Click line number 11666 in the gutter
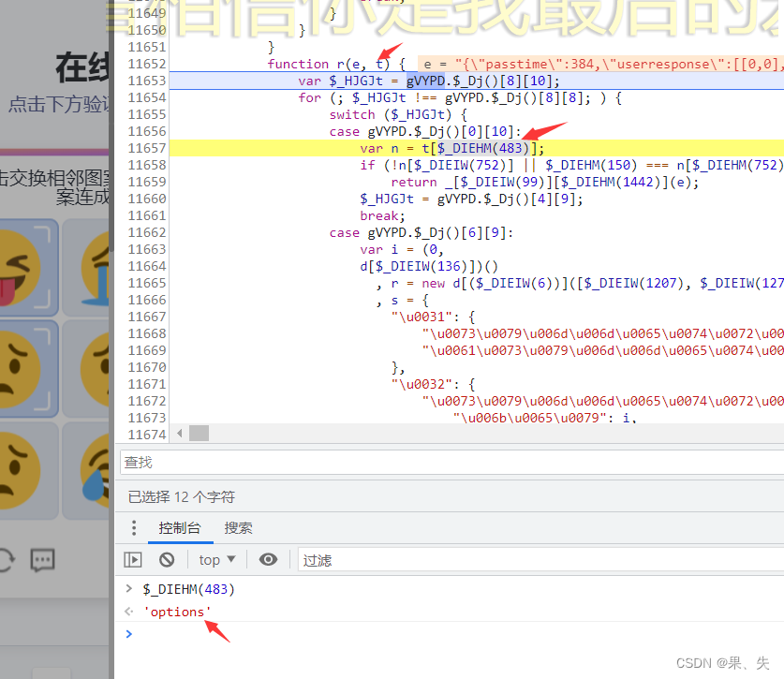This screenshot has width=784, height=679. click(x=146, y=300)
